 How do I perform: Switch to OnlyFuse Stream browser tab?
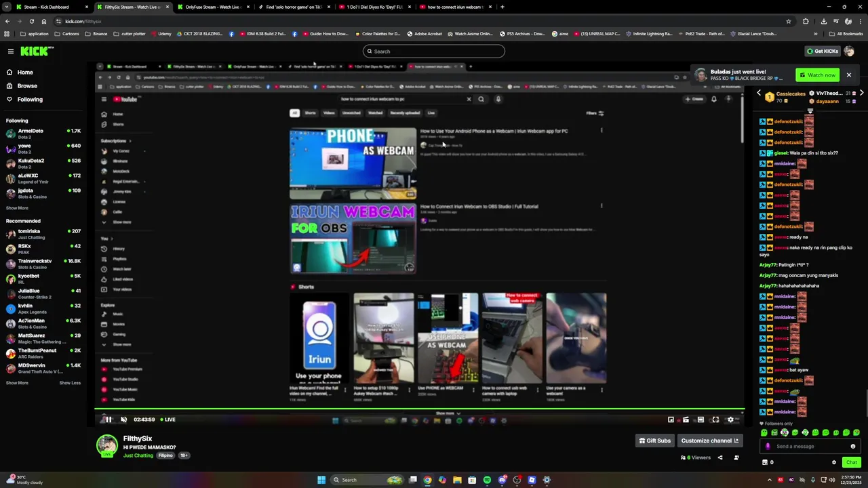click(x=213, y=7)
